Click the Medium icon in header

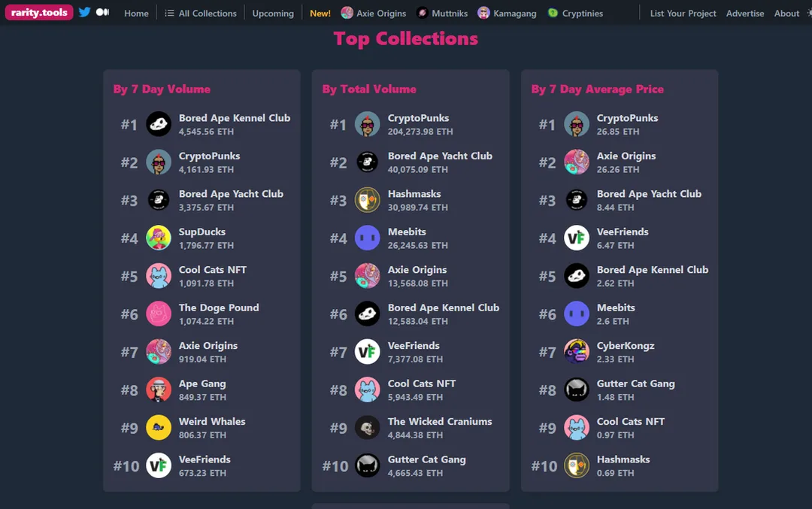click(x=102, y=13)
